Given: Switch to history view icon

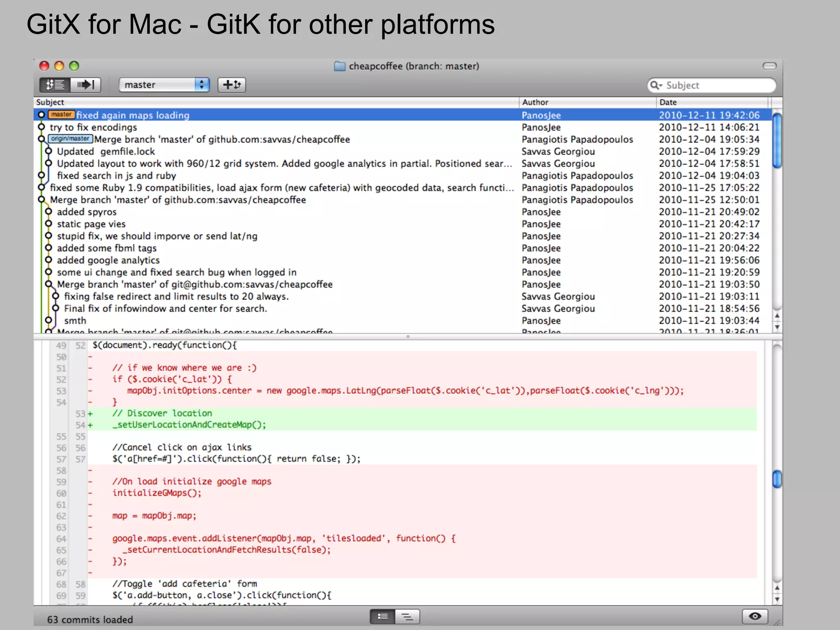Looking at the screenshot, I should click(x=55, y=85).
